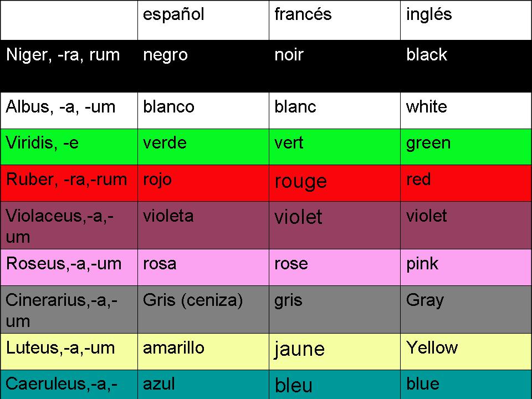The image size is (532, 399).
Task: Click the gray 'Cinerarius,-a,-um' cell
Action: coord(69,309)
